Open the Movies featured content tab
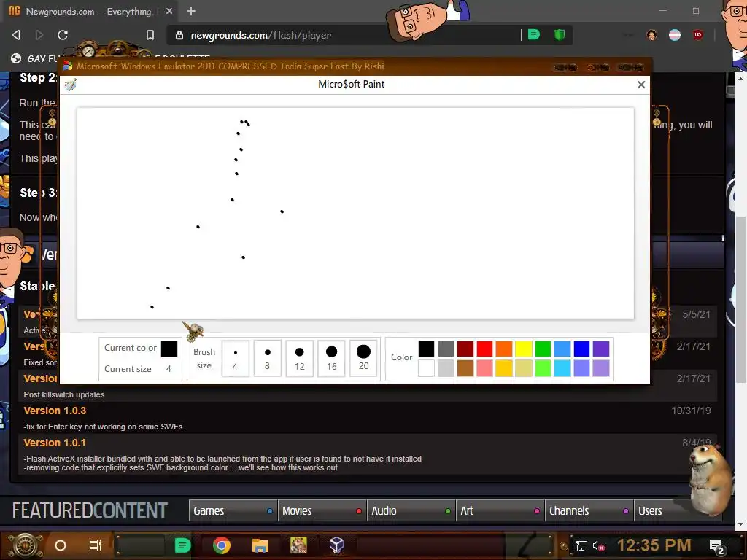This screenshot has width=747, height=560. tap(322, 510)
